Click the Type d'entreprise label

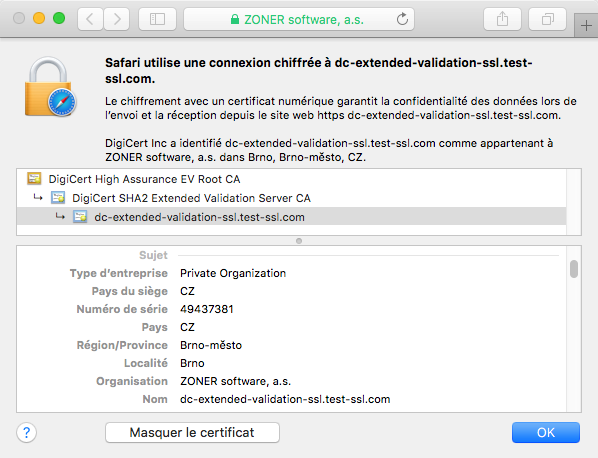pos(119,273)
